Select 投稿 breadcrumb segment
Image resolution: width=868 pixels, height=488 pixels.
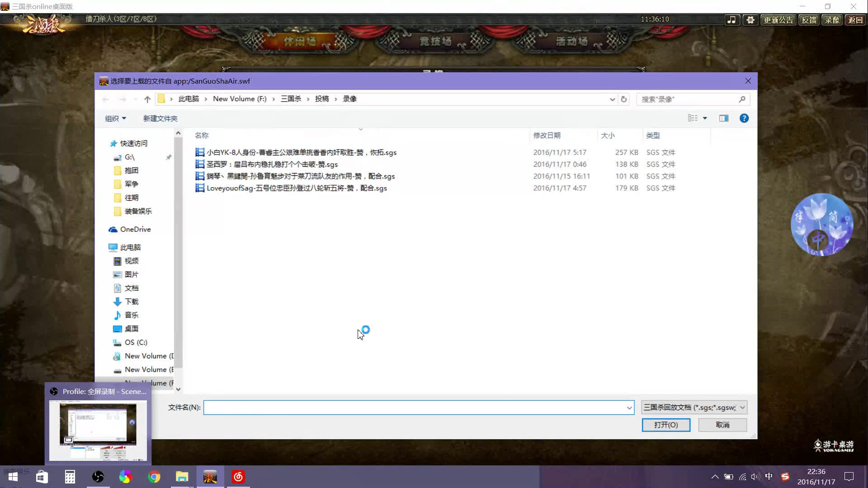pyautogui.click(x=322, y=99)
